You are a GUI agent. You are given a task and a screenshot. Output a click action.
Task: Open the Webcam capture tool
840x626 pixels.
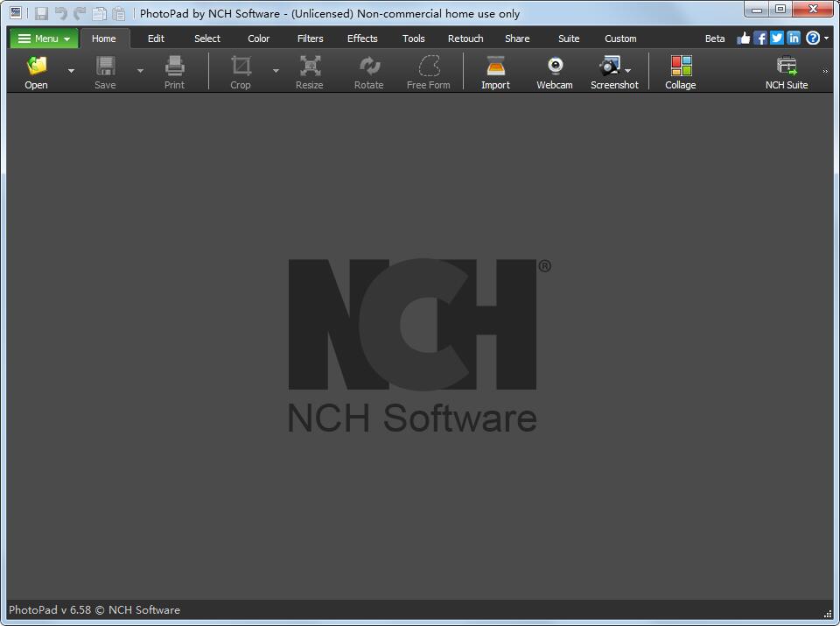[555, 73]
